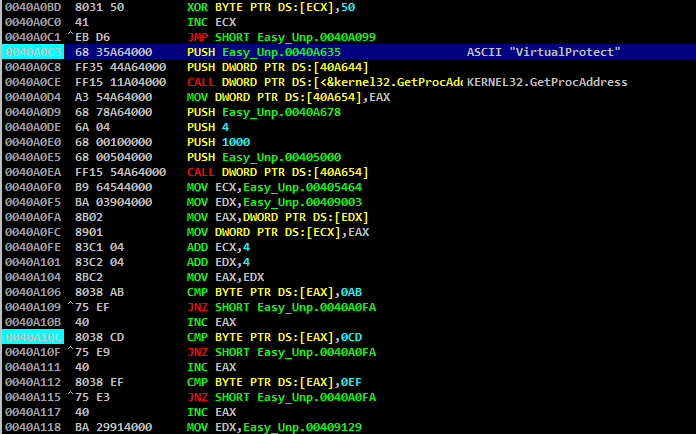This screenshot has width=696, height=434.
Task: Select hex bytes 68 00504000
Action: tap(114, 157)
